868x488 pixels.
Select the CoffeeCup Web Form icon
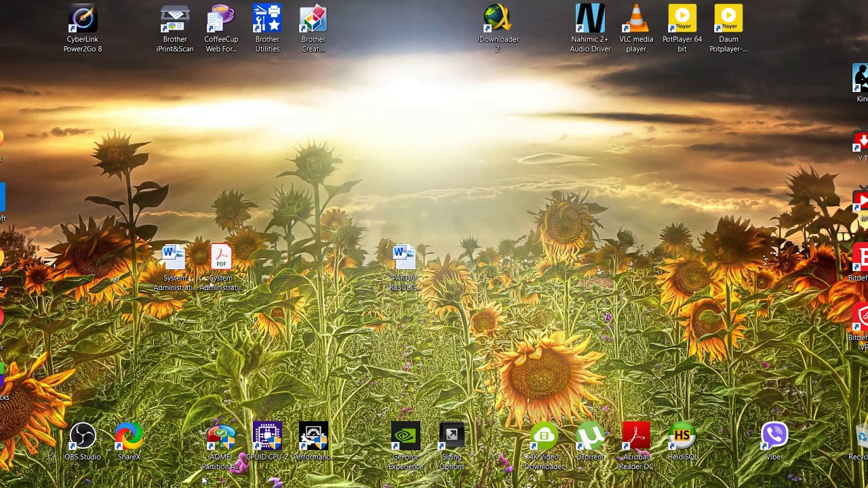tap(221, 19)
